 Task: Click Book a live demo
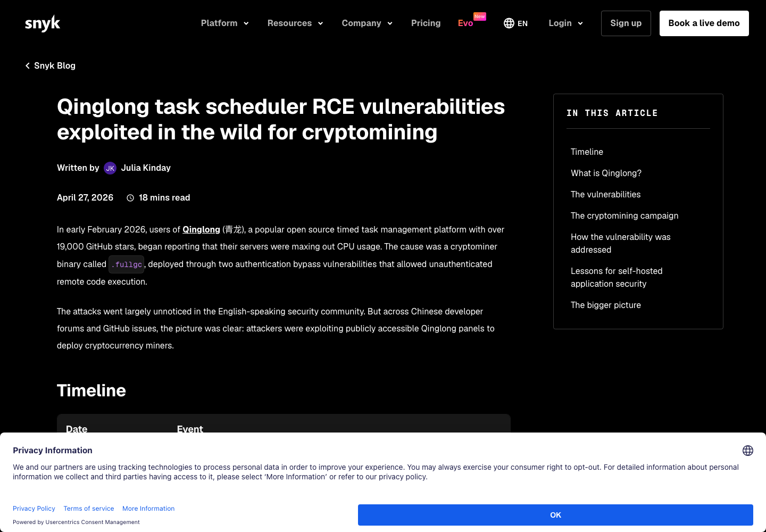pyautogui.click(x=704, y=23)
